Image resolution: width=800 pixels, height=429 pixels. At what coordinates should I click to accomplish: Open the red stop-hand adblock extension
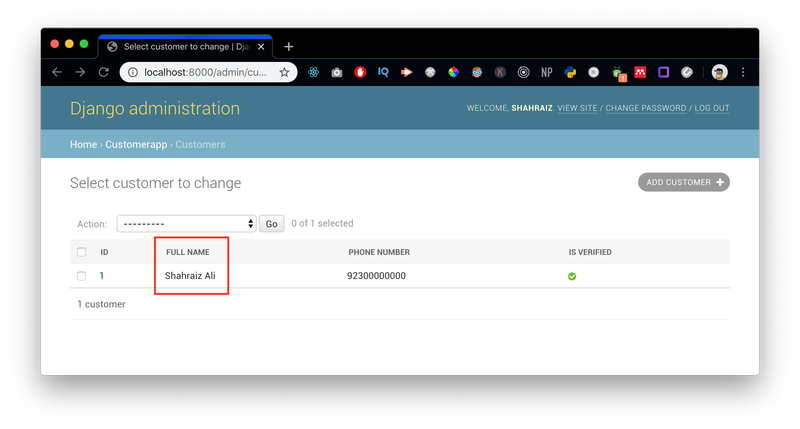[360, 72]
